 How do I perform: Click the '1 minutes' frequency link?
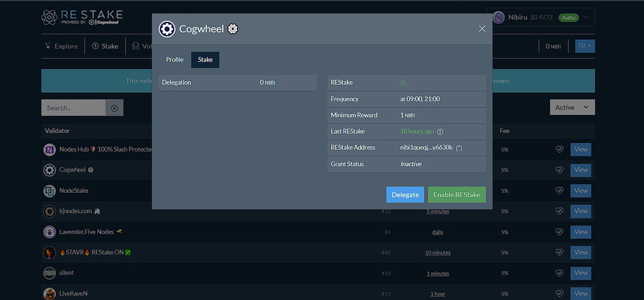(x=438, y=274)
